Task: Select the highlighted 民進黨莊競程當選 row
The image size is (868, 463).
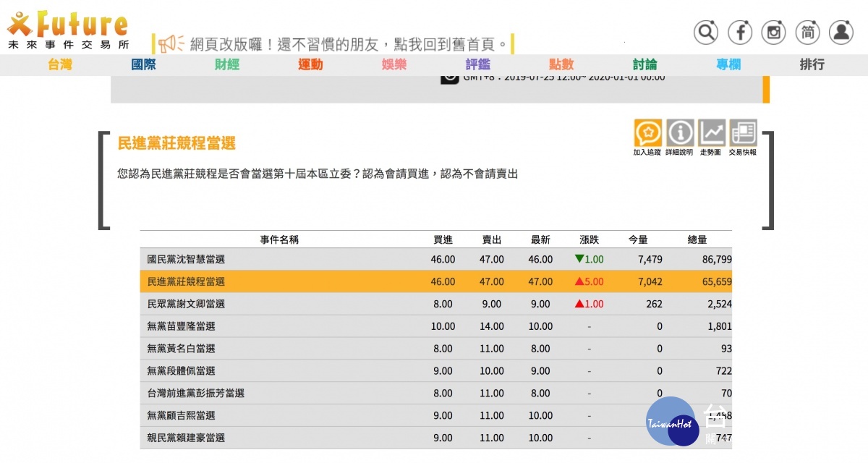Action: click(435, 281)
